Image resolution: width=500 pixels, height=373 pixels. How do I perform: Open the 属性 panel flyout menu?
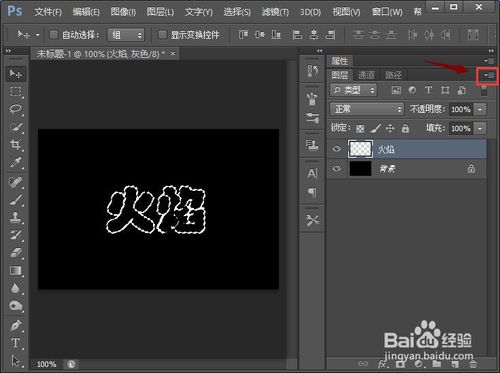coord(489,61)
